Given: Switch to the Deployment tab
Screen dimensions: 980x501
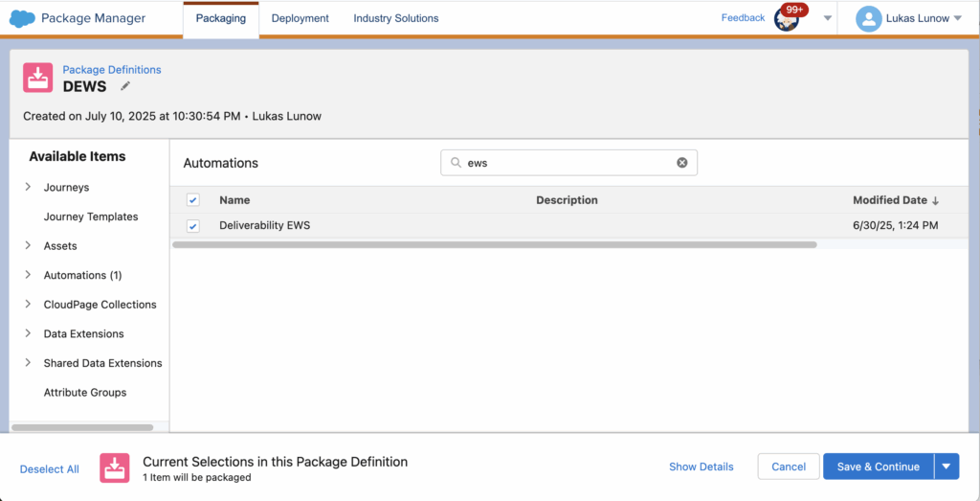Looking at the screenshot, I should coord(300,19).
